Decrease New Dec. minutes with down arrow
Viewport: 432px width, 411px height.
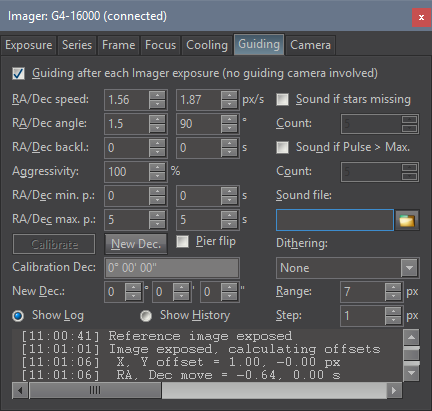(181, 296)
